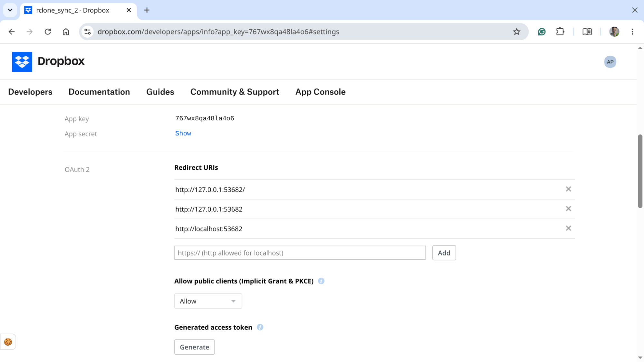Go back to the previous page
This screenshot has width=644, height=362.
pyautogui.click(x=12, y=32)
